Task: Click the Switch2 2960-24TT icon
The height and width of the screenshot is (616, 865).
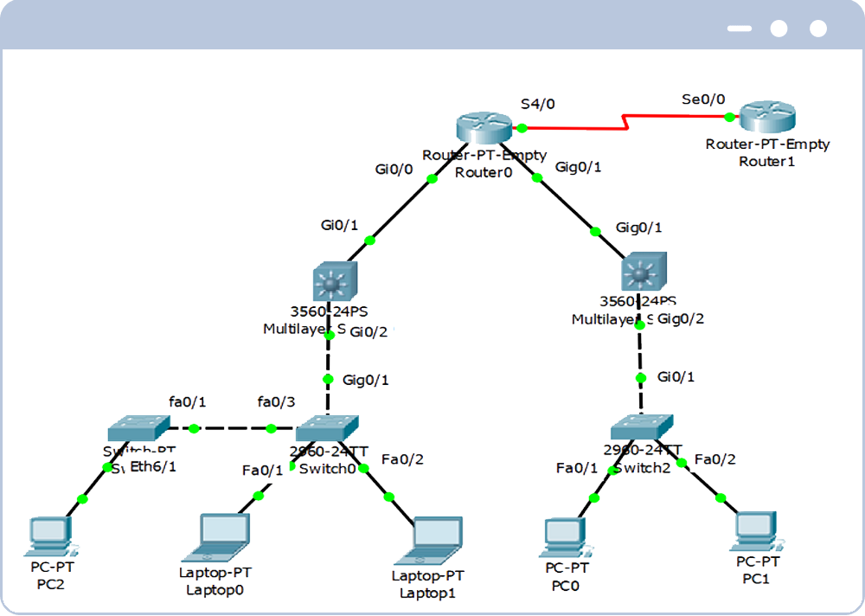Action: pyautogui.click(x=640, y=426)
